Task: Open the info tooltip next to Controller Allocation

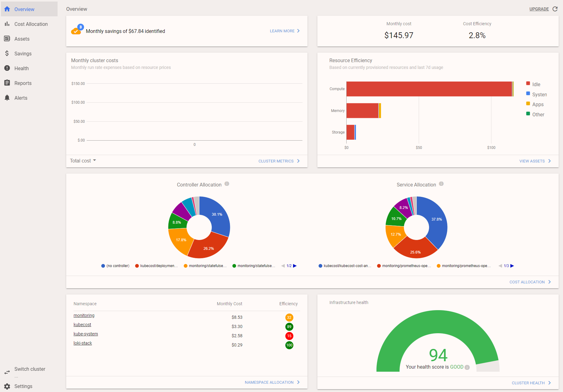Action: (x=227, y=184)
